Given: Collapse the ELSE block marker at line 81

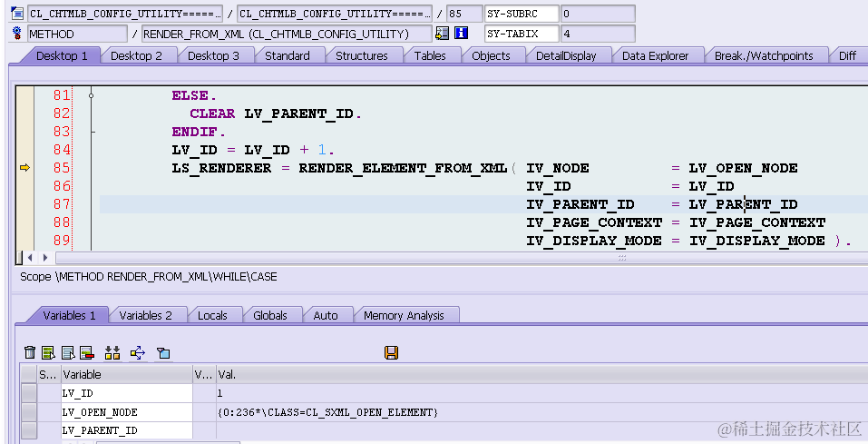Looking at the screenshot, I should pos(92,95).
